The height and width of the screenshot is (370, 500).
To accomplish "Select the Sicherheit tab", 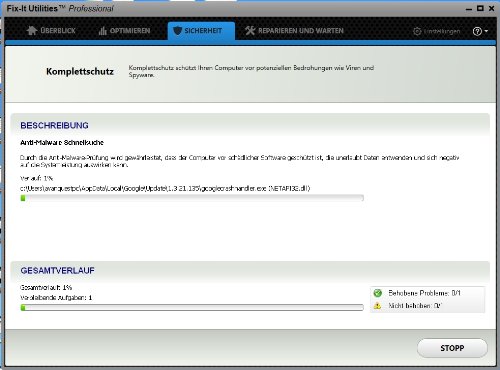I will [201, 31].
